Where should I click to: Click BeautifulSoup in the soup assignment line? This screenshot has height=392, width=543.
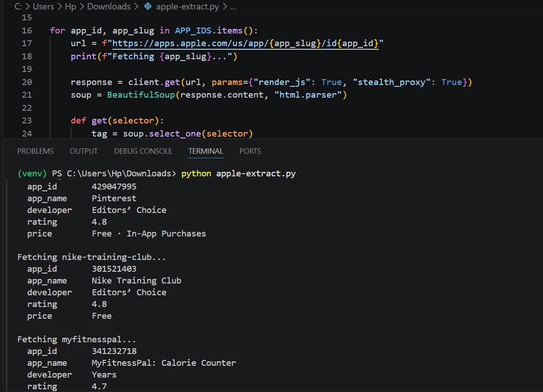click(141, 95)
